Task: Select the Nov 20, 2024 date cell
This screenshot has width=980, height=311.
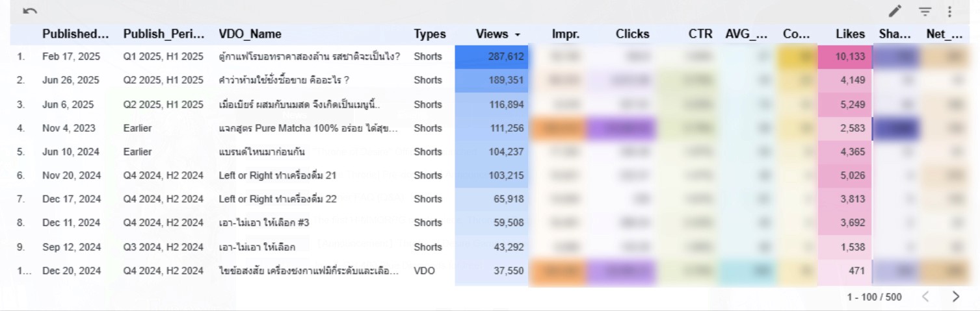Action: coord(72,175)
